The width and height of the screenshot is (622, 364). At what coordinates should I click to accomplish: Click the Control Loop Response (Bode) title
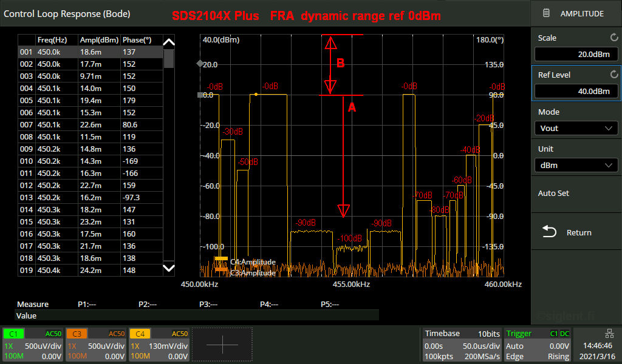[x=67, y=14]
